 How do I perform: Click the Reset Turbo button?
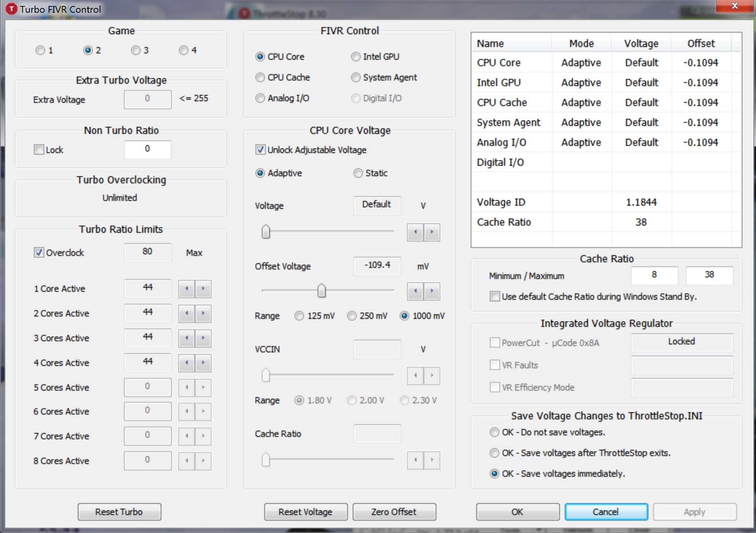pos(119,512)
